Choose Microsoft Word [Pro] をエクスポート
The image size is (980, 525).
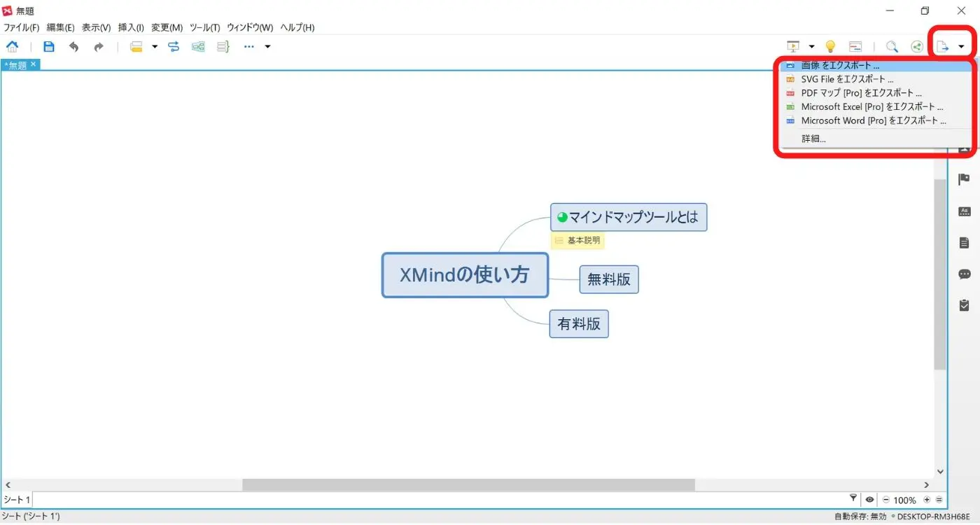pyautogui.click(x=874, y=120)
